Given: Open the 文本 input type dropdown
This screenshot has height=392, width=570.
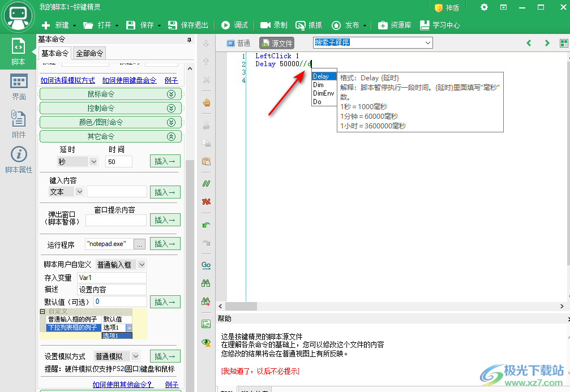Looking at the screenshot, I should click(x=79, y=192).
